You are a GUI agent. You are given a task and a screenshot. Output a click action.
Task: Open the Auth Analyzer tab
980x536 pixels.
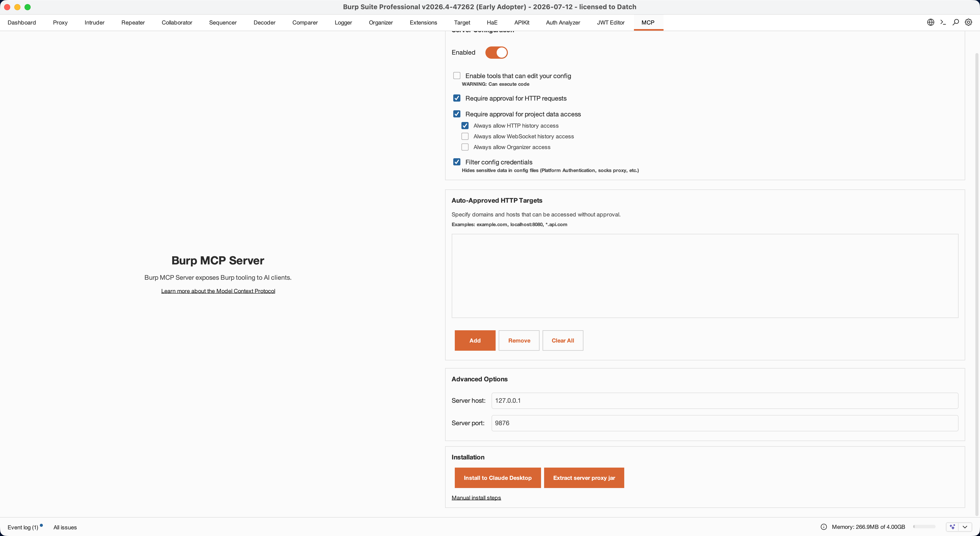[x=563, y=22]
